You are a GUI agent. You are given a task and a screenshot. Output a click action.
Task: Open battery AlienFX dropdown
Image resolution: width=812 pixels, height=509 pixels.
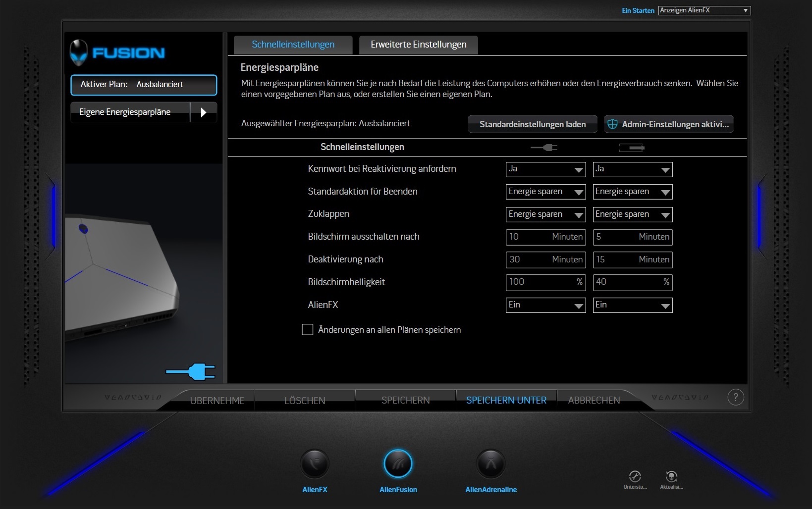[x=633, y=305]
